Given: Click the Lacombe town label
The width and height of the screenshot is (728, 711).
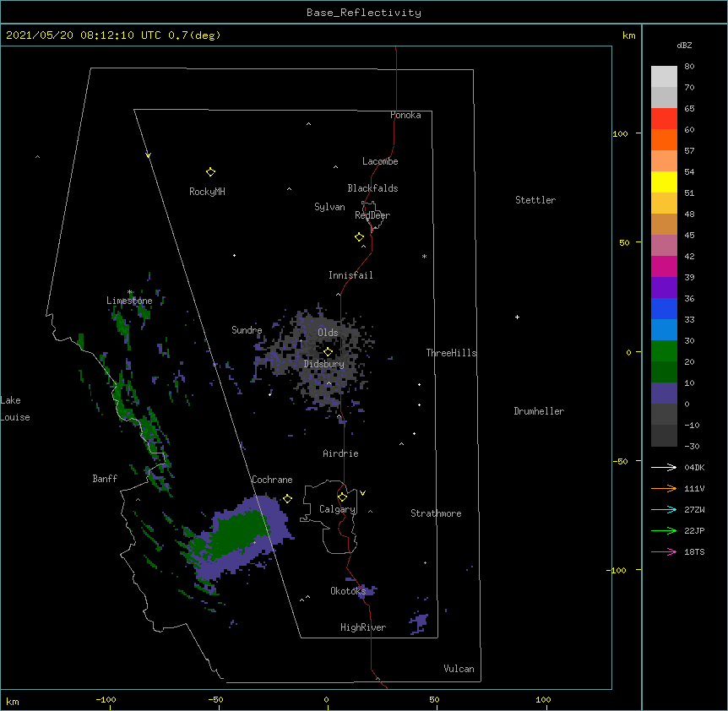Looking at the screenshot, I should pyautogui.click(x=380, y=161).
